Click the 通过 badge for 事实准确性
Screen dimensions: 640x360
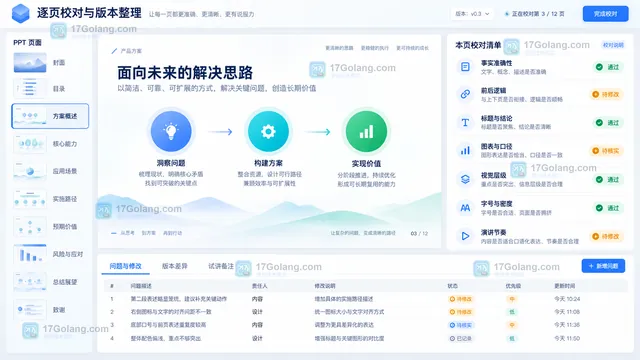point(608,67)
